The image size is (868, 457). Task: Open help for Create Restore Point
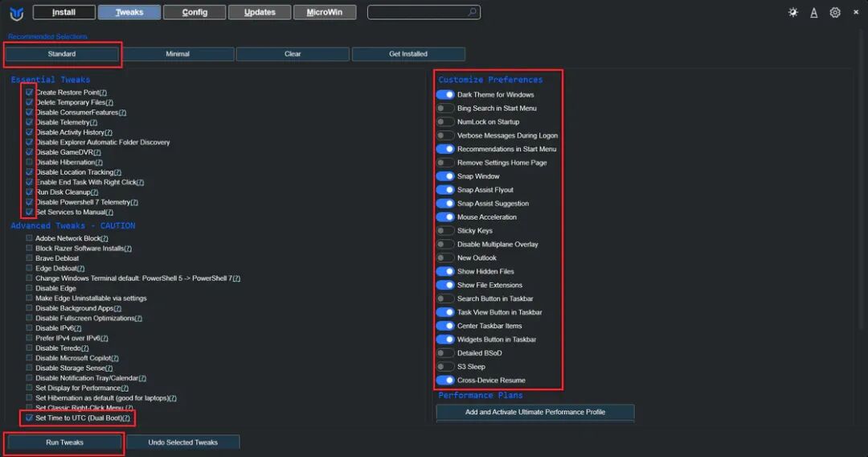click(103, 93)
